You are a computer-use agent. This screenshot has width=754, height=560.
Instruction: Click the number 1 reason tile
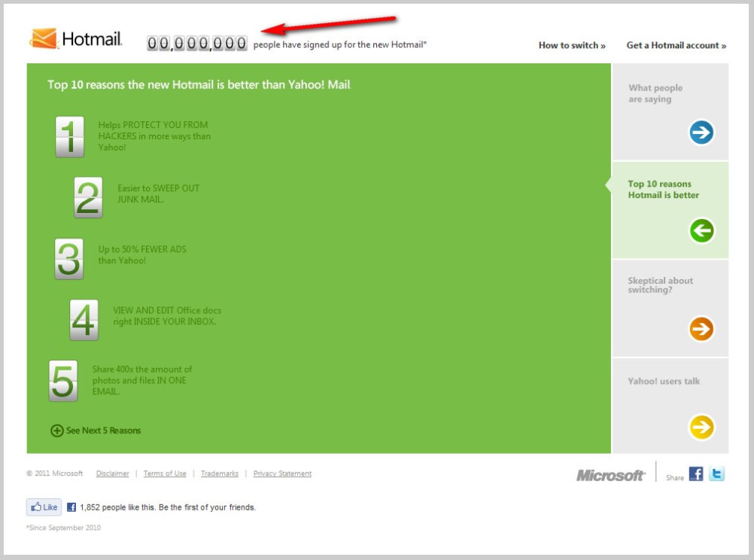click(x=70, y=137)
